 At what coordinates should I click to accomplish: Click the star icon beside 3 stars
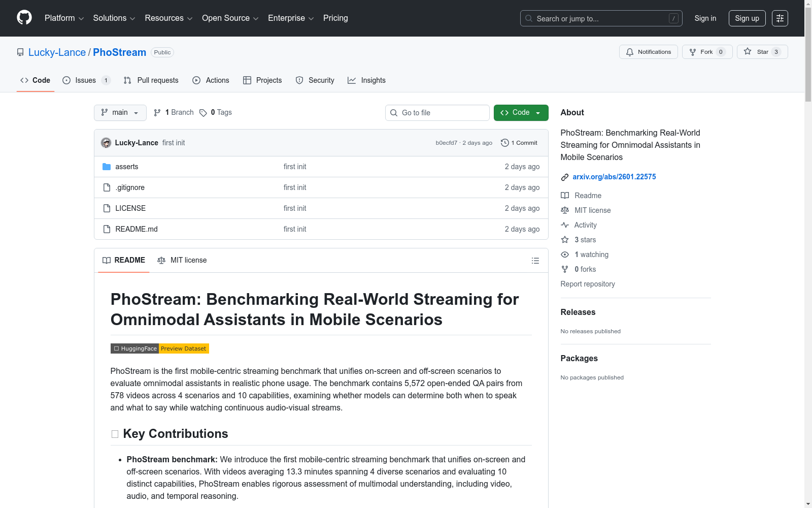[x=564, y=240]
